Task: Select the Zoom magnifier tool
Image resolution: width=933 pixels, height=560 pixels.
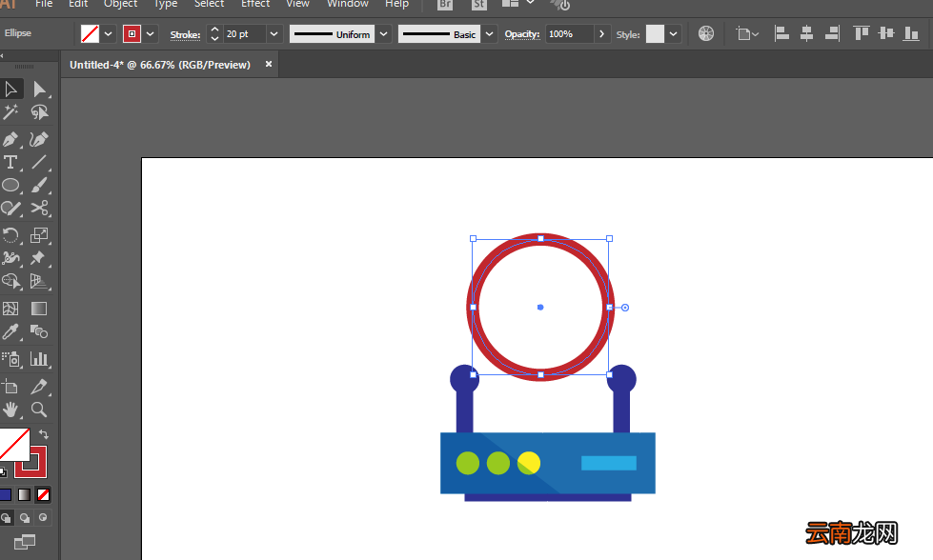Action: (x=39, y=410)
